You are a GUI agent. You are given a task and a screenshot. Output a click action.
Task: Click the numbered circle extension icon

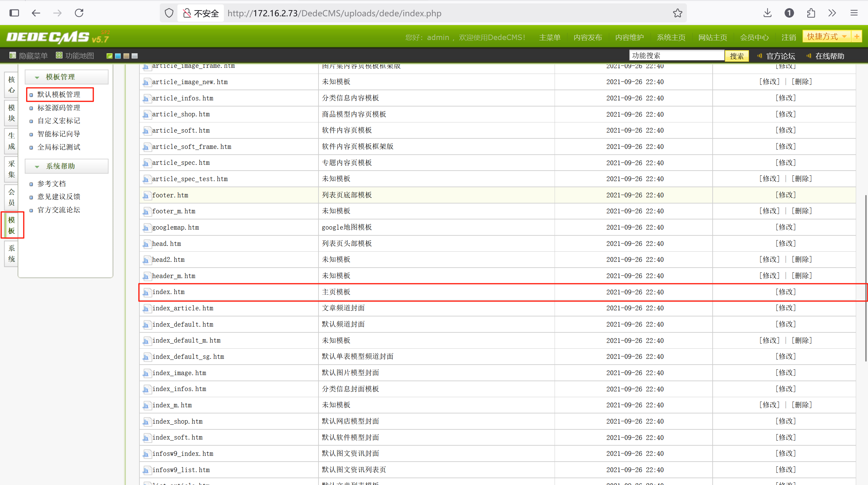pyautogui.click(x=789, y=13)
